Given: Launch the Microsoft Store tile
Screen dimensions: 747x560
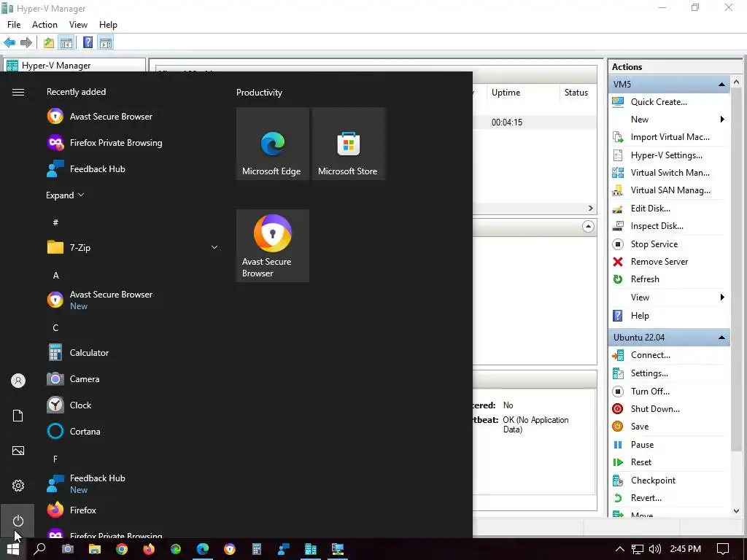Looking at the screenshot, I should coord(348,144).
